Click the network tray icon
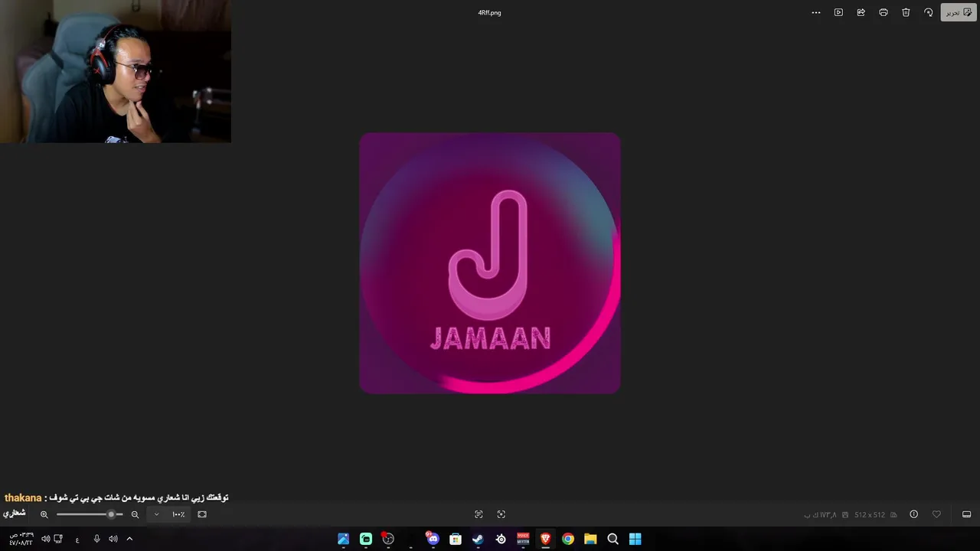This screenshot has width=980, height=551. coord(58,539)
